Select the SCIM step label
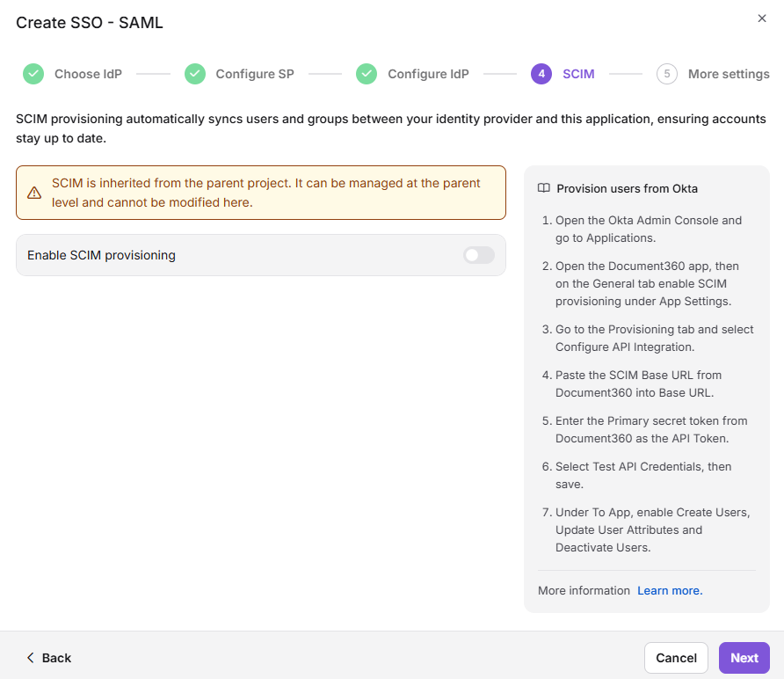 (578, 74)
